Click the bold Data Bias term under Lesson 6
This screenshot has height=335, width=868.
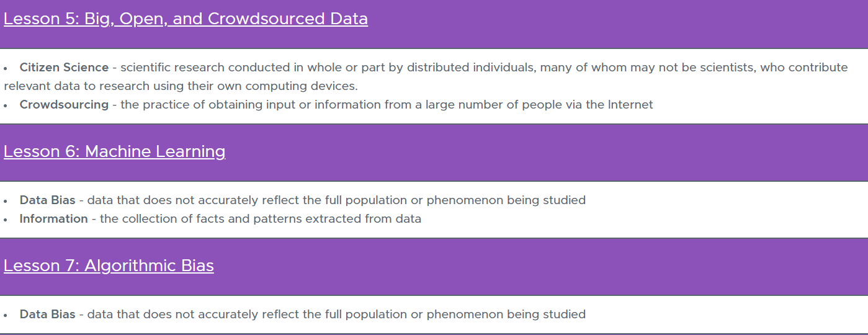coord(47,200)
